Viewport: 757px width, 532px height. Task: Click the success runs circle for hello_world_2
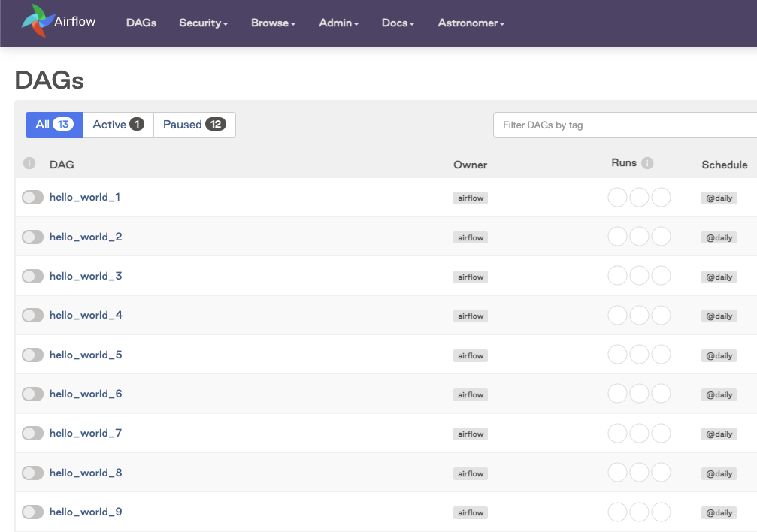coord(617,236)
